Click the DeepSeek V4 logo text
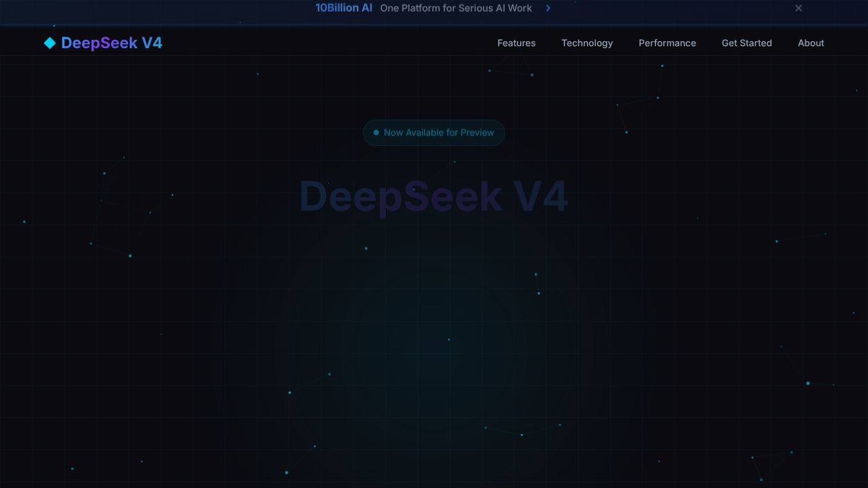The image size is (868, 488). pyautogui.click(x=111, y=42)
